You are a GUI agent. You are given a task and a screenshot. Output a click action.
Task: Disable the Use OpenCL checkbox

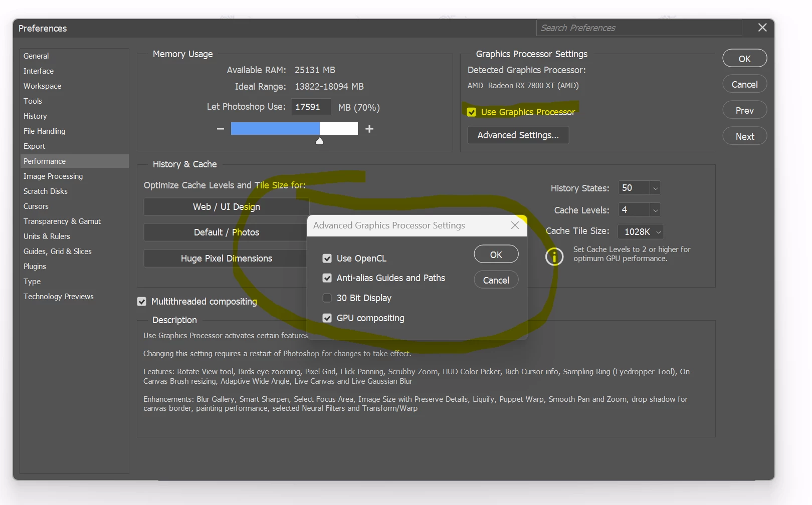coord(327,259)
